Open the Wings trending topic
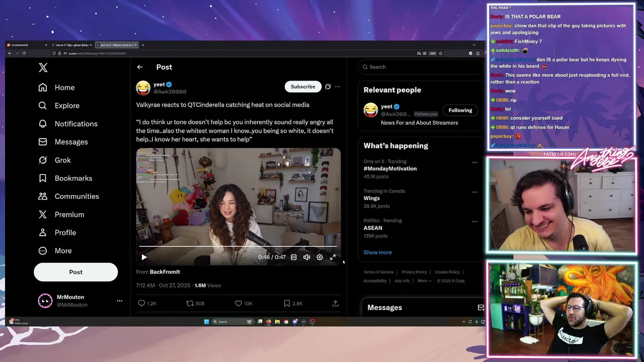This screenshot has height=362, width=644. pos(372,198)
